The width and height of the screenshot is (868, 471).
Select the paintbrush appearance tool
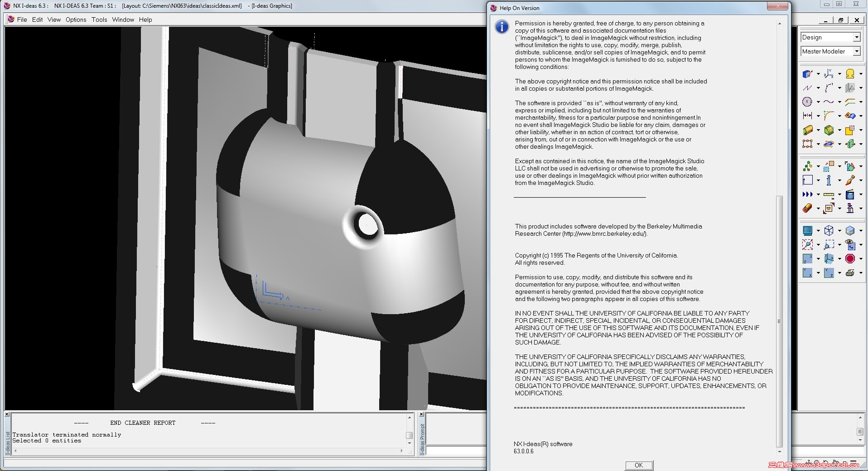pos(850,180)
